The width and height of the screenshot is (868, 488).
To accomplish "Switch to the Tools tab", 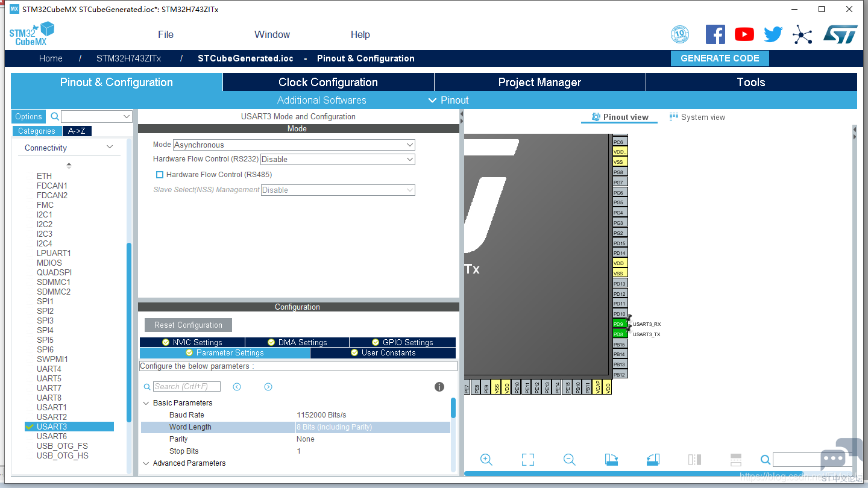I will pos(751,83).
